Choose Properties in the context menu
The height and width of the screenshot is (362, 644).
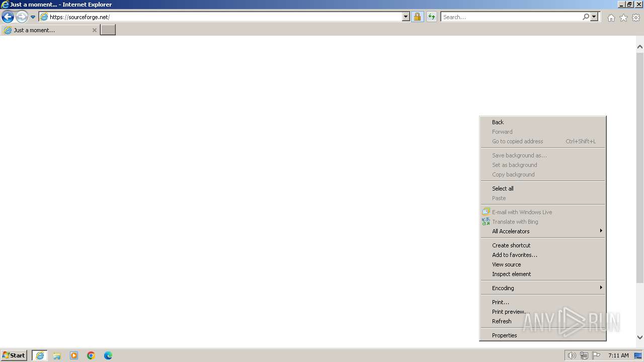point(543,335)
